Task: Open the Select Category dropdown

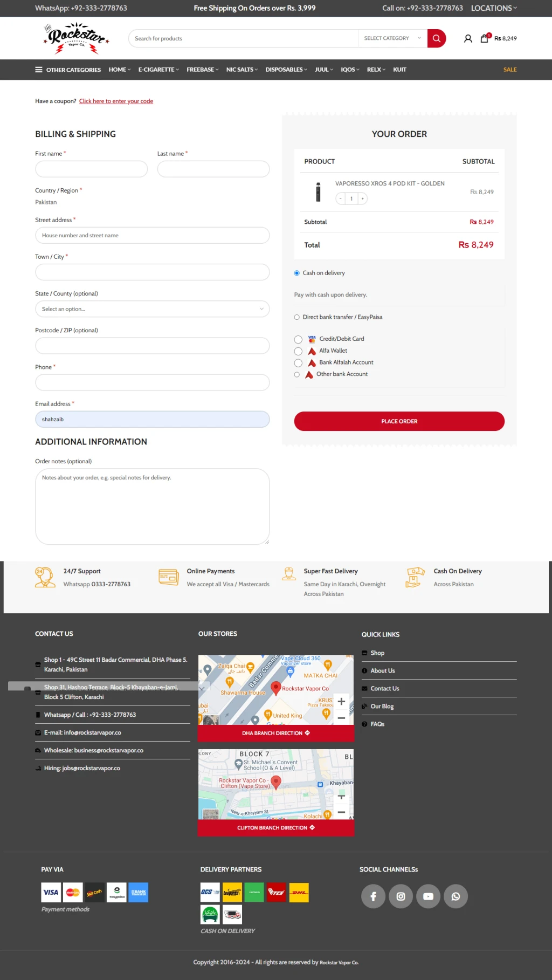Action: tap(392, 38)
